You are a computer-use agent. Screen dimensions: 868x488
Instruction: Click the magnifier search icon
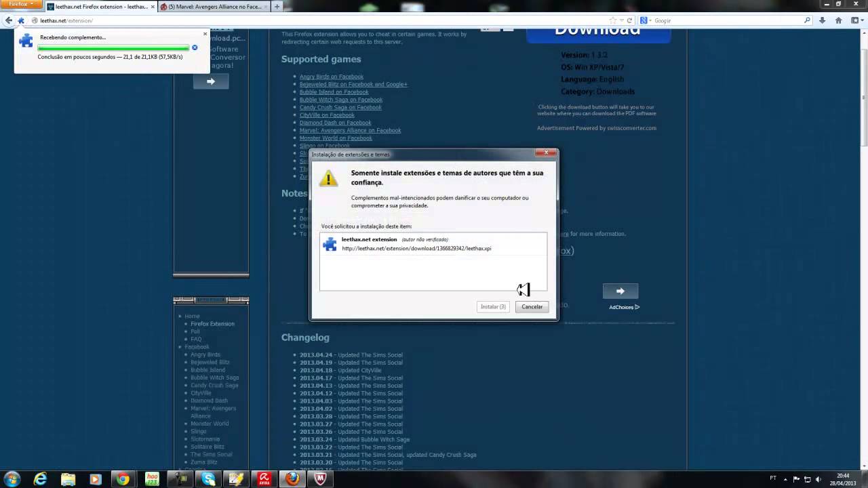click(x=807, y=20)
